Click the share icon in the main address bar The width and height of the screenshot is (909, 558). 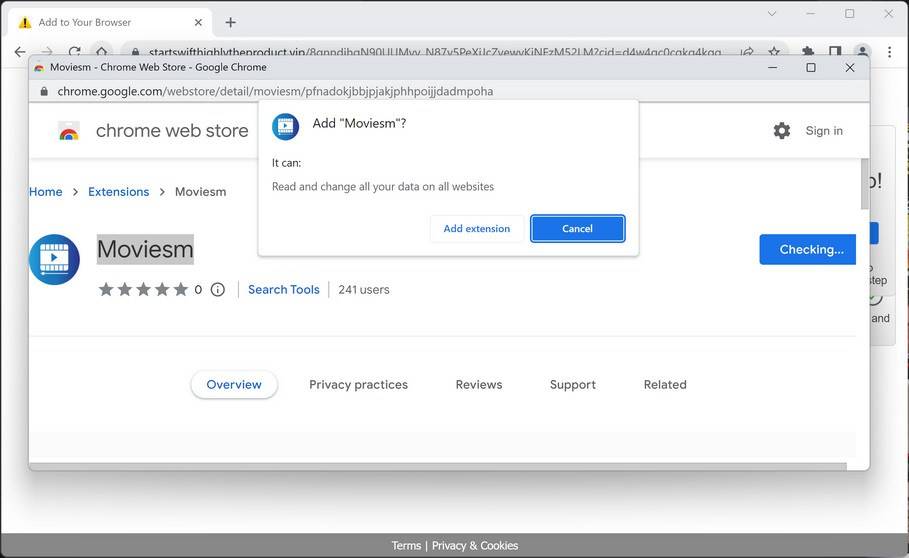tap(747, 52)
